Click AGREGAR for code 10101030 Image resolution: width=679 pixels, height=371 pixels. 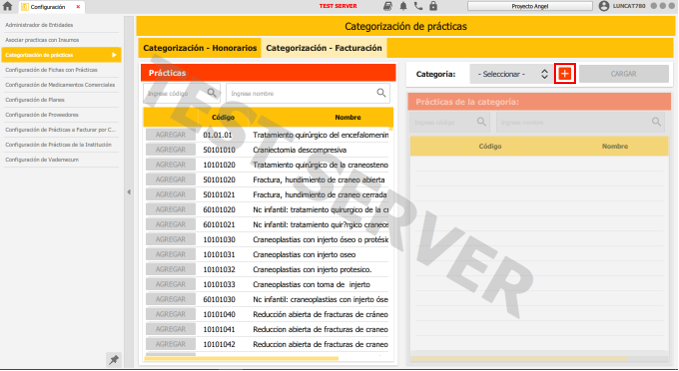[171, 239]
